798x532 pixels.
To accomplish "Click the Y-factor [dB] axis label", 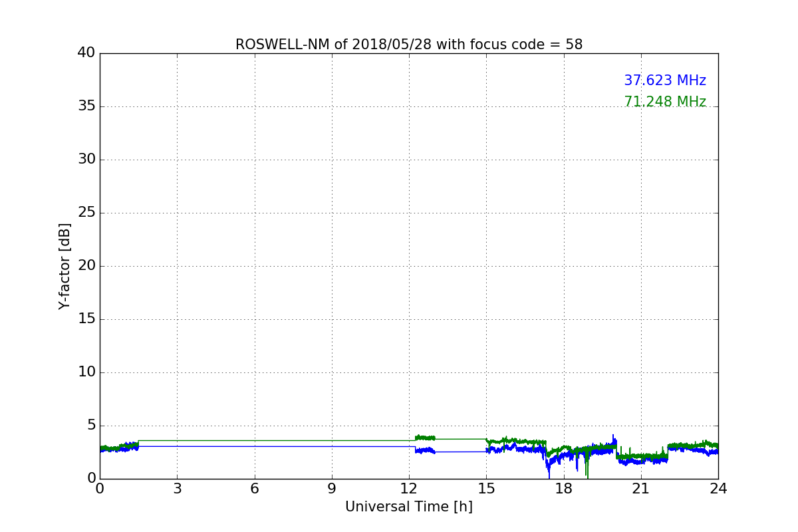I will click(x=65, y=266).
